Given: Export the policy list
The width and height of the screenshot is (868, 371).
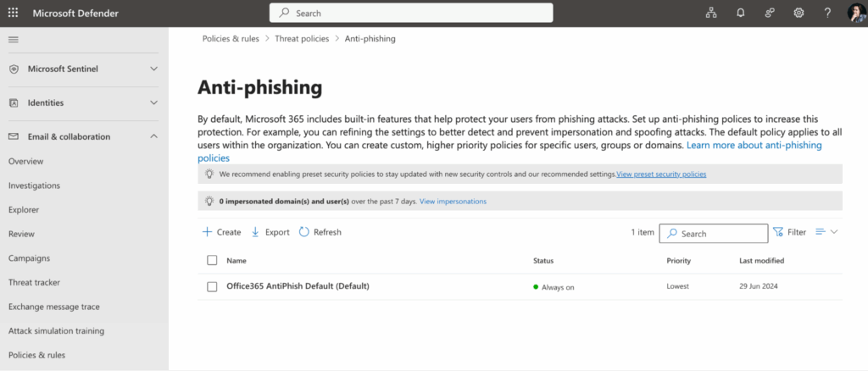Looking at the screenshot, I should 270,232.
